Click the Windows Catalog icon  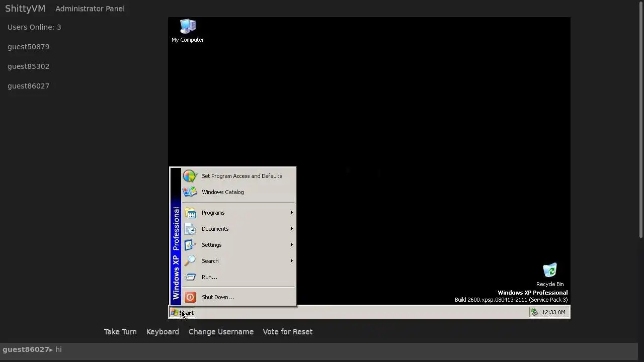click(x=190, y=192)
